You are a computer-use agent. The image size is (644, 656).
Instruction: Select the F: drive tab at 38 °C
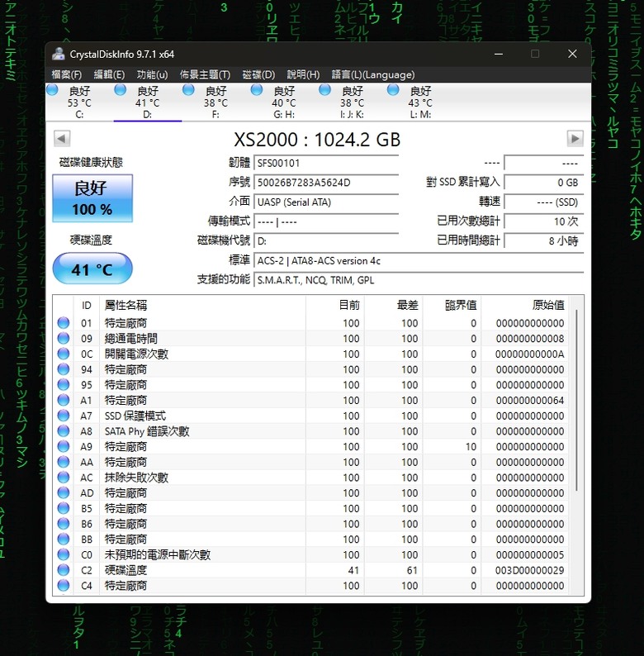tap(215, 102)
